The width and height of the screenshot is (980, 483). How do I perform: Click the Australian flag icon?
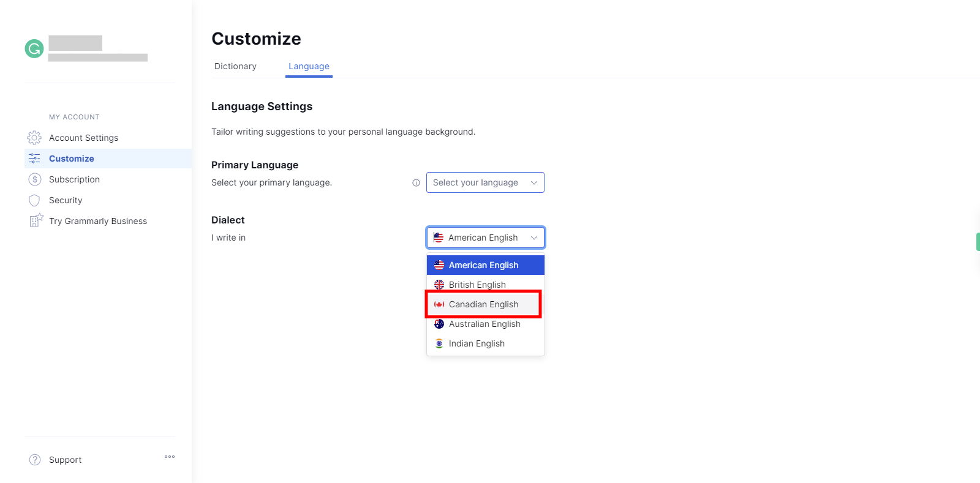(439, 324)
